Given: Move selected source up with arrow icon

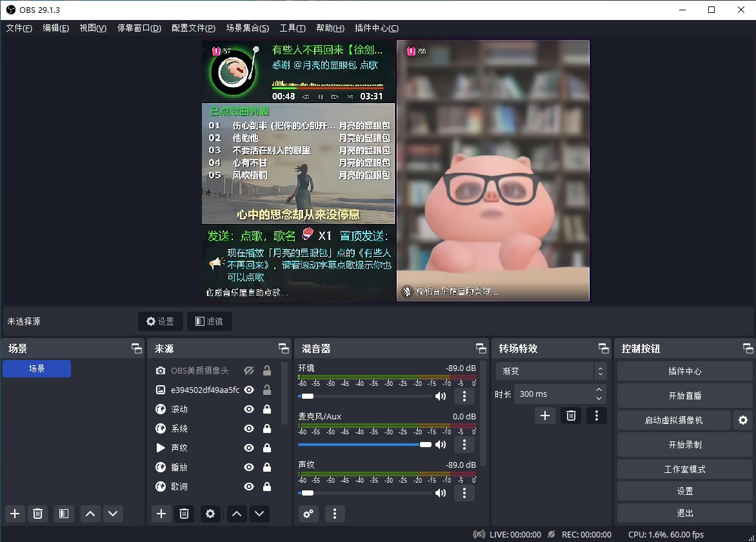Looking at the screenshot, I should [236, 514].
